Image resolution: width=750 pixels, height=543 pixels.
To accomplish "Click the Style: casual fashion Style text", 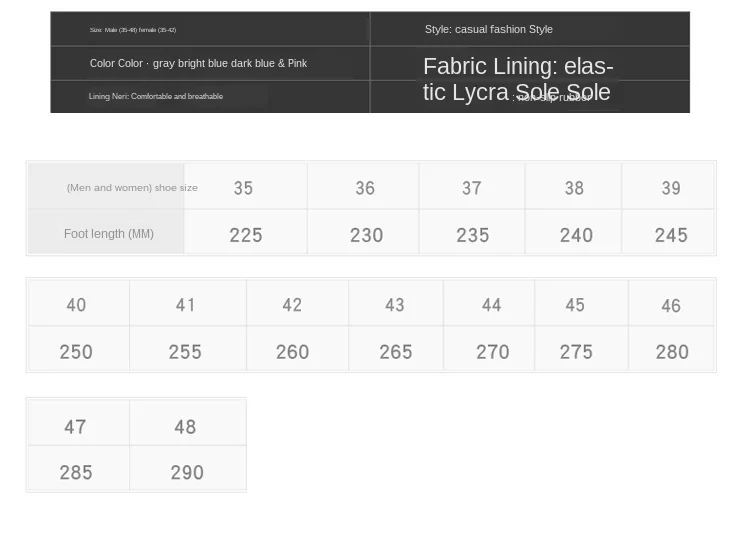I will [x=488, y=29].
